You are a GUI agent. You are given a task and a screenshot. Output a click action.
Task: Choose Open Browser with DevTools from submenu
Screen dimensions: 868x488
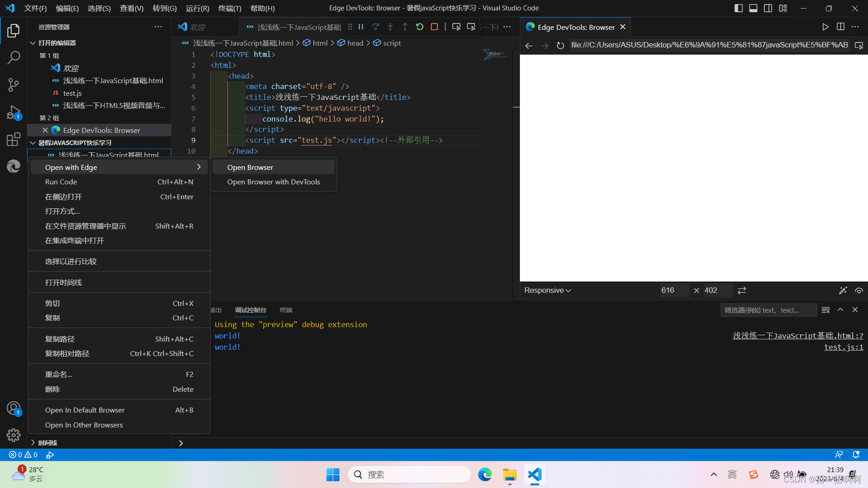click(x=273, y=182)
